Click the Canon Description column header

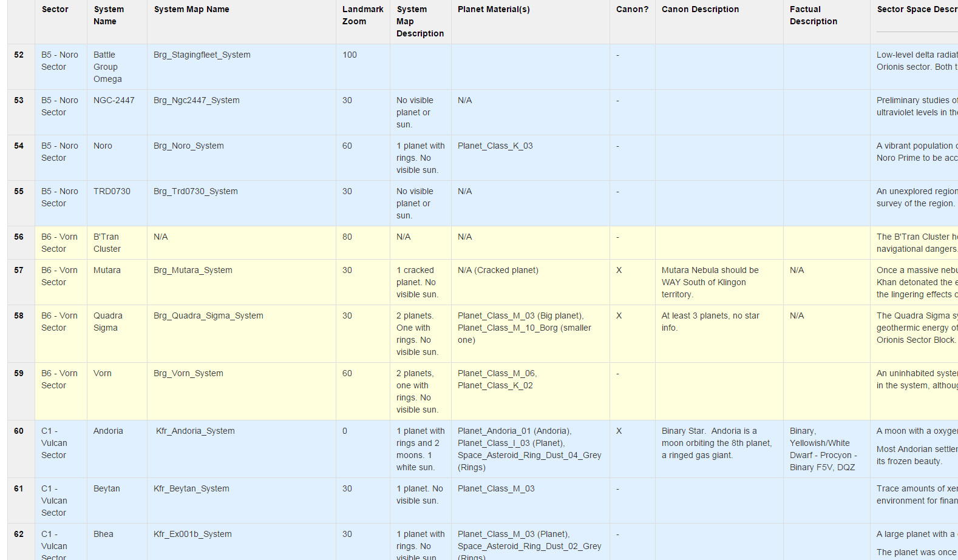[x=719, y=22]
